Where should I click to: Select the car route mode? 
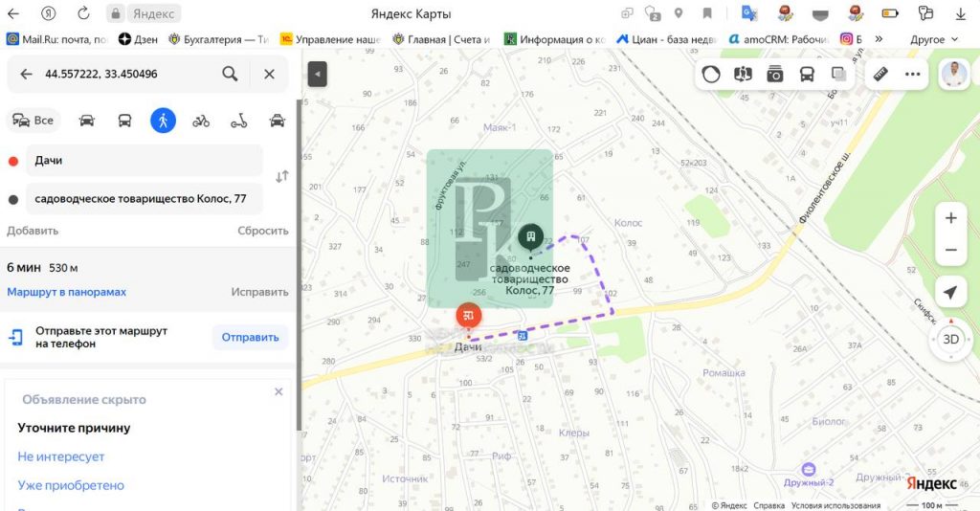(87, 121)
